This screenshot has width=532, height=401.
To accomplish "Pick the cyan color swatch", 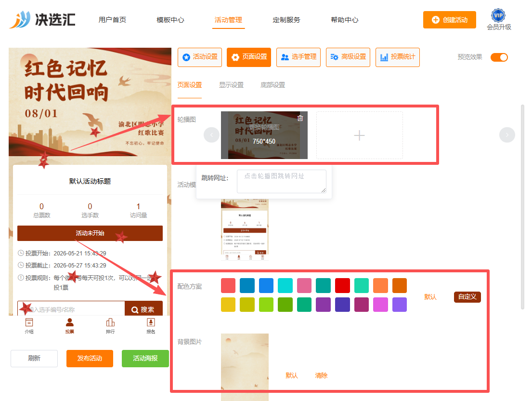I will pyautogui.click(x=285, y=285).
